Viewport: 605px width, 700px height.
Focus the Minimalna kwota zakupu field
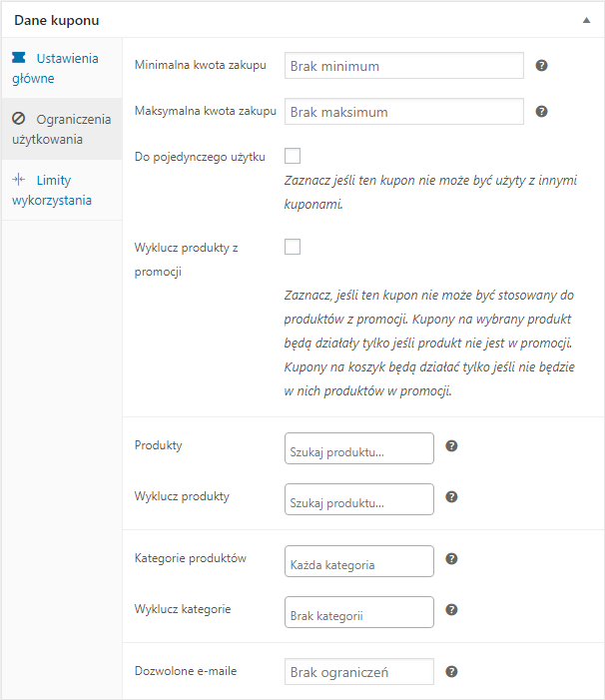point(403,66)
